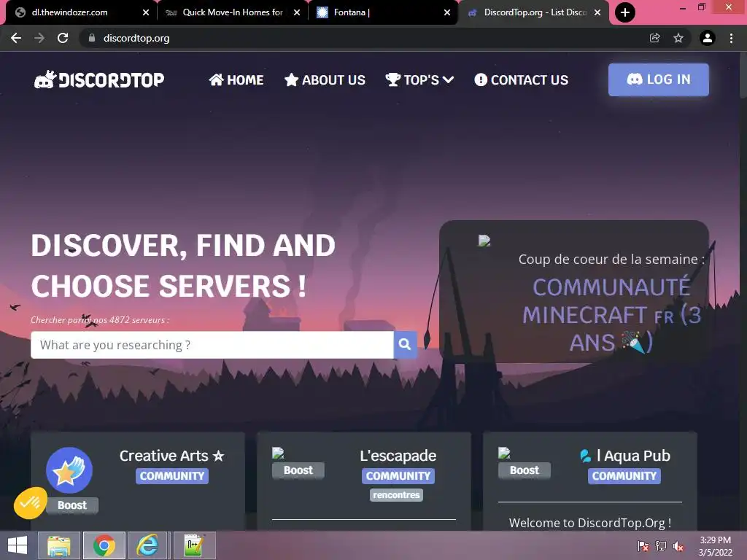This screenshot has height=560, width=747.
Task: Open the Aqua Pub server title
Action: pyautogui.click(x=624, y=456)
